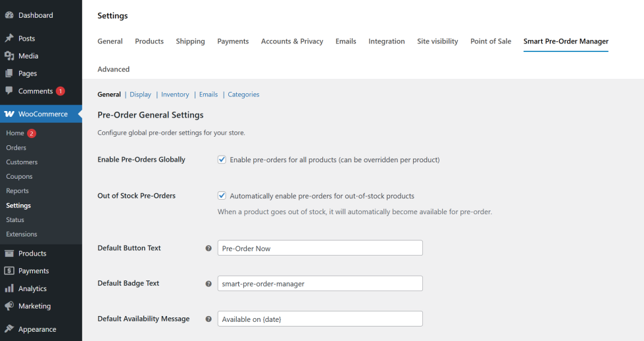Image resolution: width=644 pixels, height=341 pixels.
Task: Open Orders in WooCommerce submenu
Action: [x=16, y=148]
